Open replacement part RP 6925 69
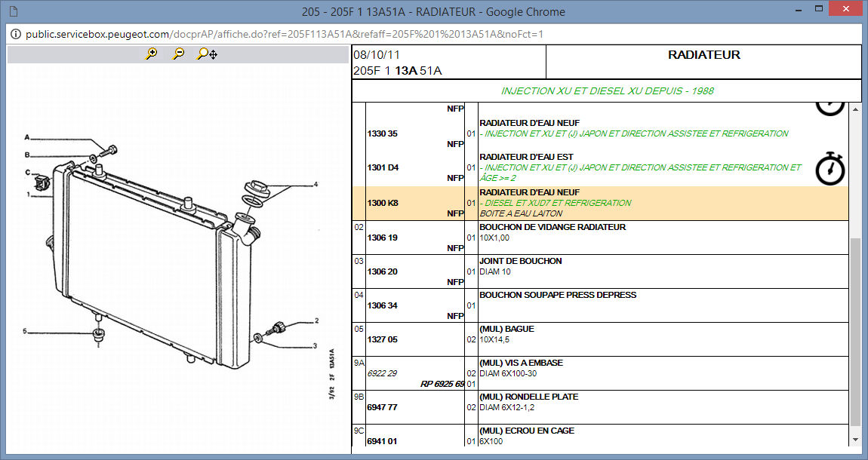The image size is (868, 460). (442, 384)
